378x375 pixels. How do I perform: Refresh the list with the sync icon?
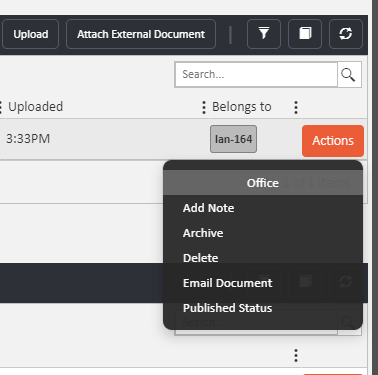pyautogui.click(x=346, y=34)
